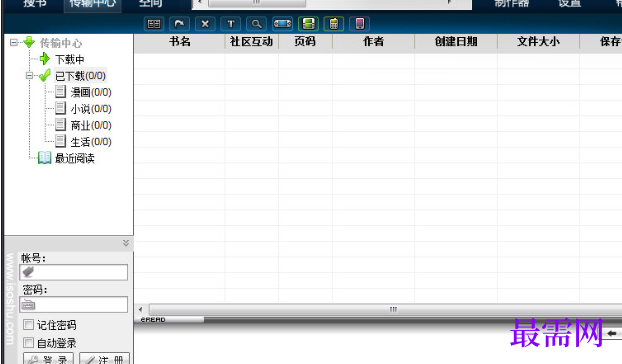Select the 漫画(0/0) category
Screen dimensions: 622x364
pyautogui.click(x=91, y=92)
